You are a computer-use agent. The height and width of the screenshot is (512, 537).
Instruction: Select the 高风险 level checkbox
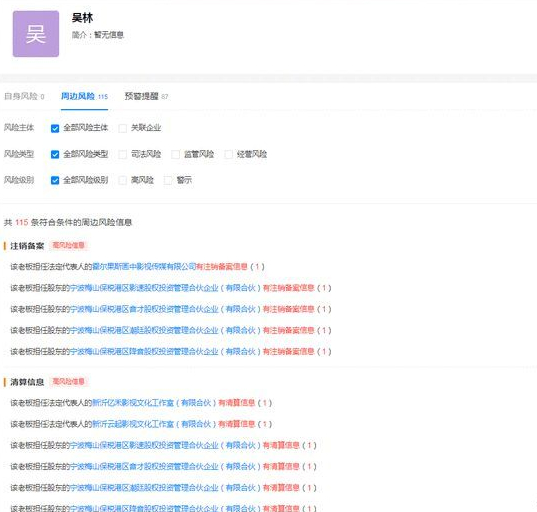coord(122,180)
